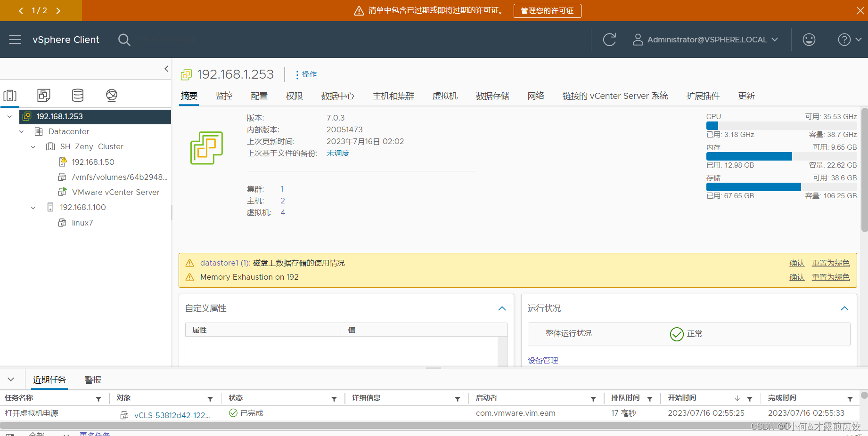
Task: Open the 设备管理 link
Action: [x=543, y=360]
